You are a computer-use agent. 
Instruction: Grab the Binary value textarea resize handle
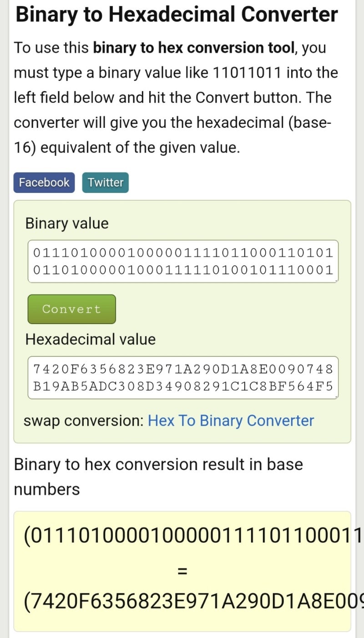coord(335,280)
